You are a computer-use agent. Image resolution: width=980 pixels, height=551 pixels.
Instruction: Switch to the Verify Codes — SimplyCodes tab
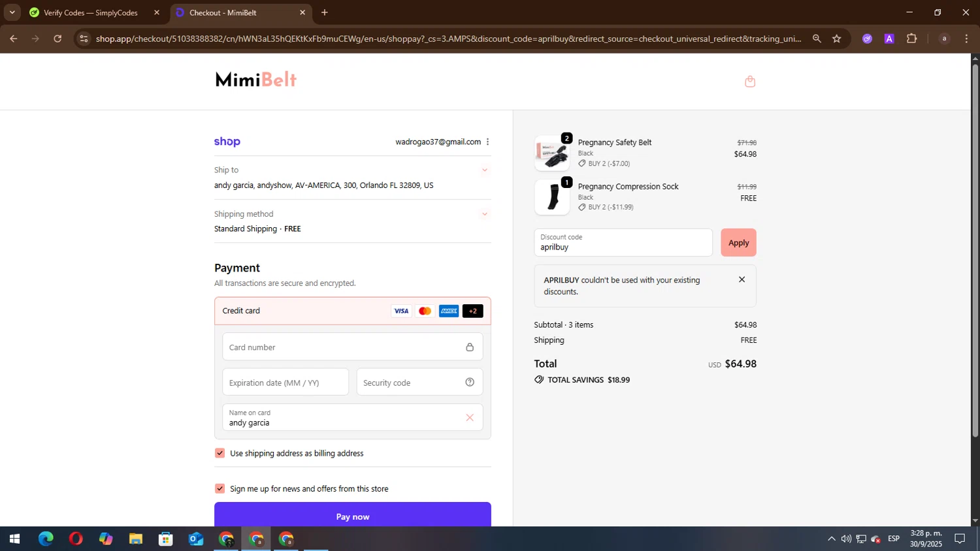click(95, 12)
